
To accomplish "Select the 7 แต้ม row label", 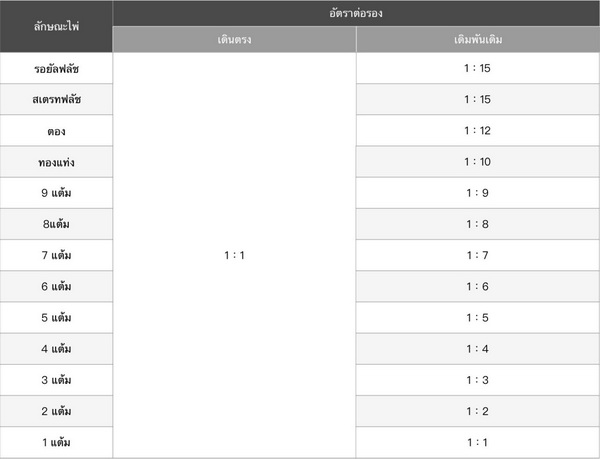I will [x=56, y=255].
